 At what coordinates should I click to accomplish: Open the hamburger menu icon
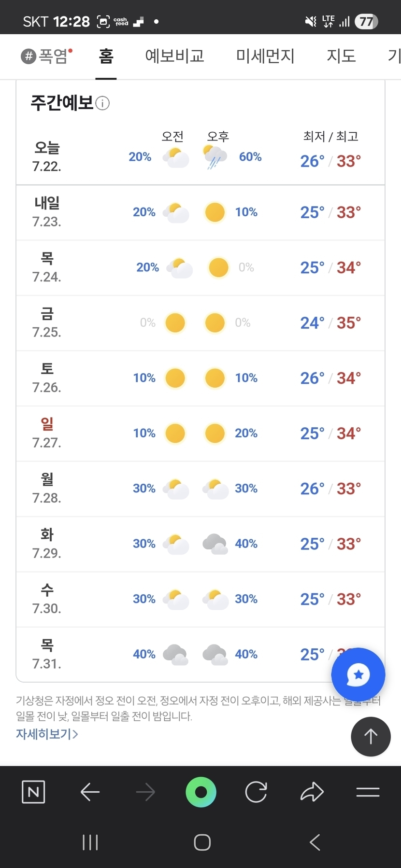point(368,792)
